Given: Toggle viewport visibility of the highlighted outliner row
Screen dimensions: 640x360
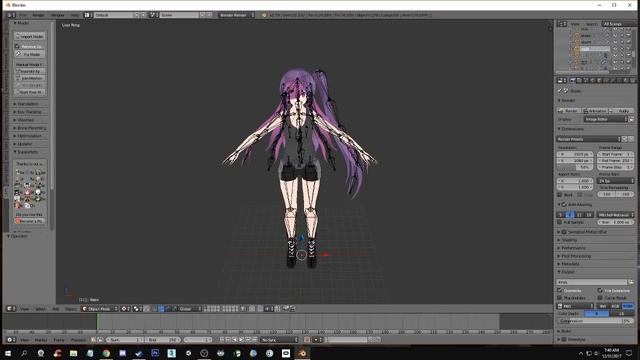Looking at the screenshot, I should 615,49.
